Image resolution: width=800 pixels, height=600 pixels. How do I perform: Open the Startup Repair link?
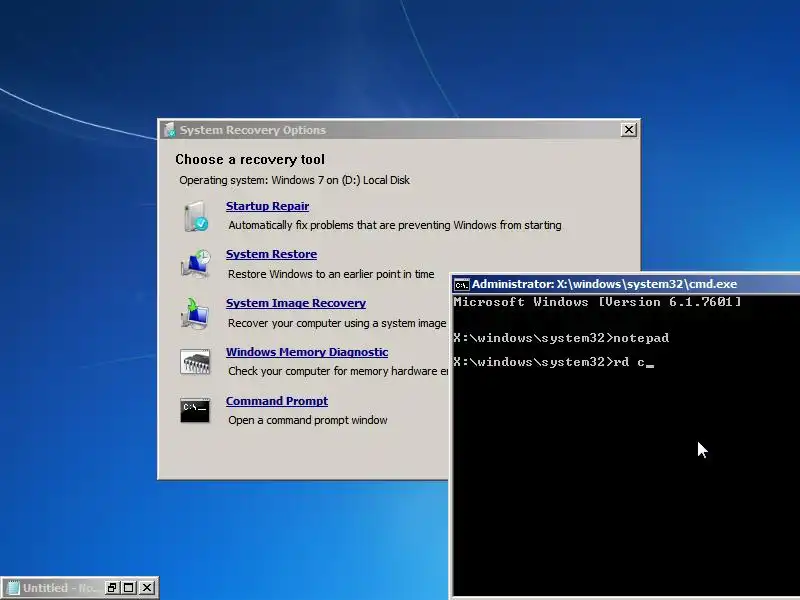[x=267, y=206]
